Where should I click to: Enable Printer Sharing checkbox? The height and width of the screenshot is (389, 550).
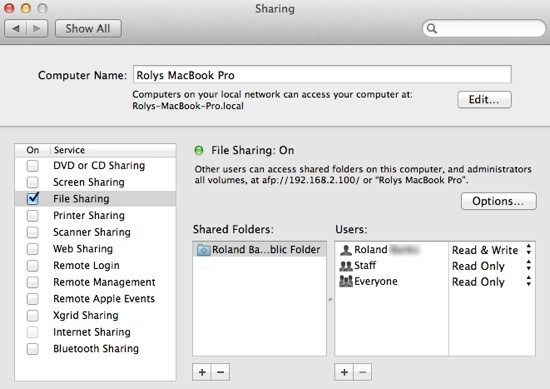coord(33,215)
